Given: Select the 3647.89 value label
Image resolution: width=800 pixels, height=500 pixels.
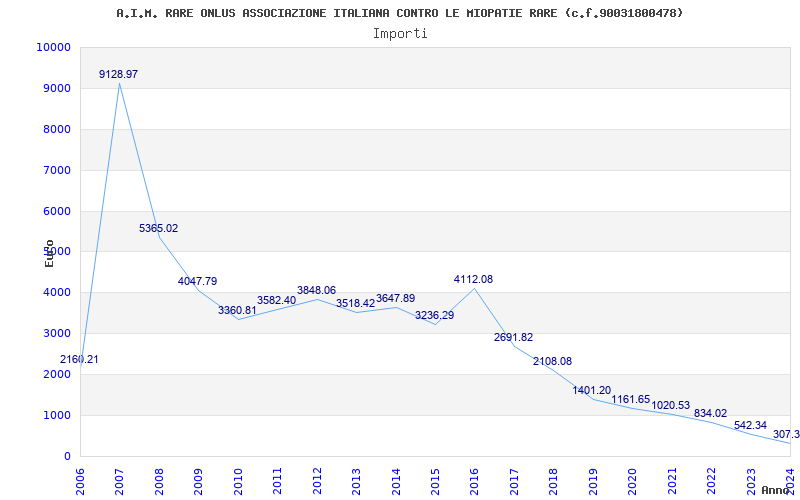Looking at the screenshot, I should (395, 298).
